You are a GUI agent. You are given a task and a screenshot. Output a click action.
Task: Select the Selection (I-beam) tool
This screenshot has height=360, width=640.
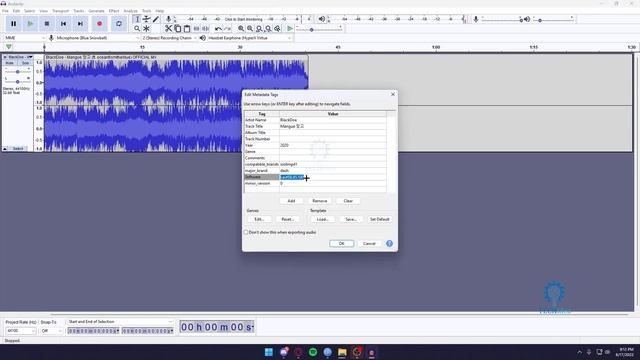(x=137, y=19)
